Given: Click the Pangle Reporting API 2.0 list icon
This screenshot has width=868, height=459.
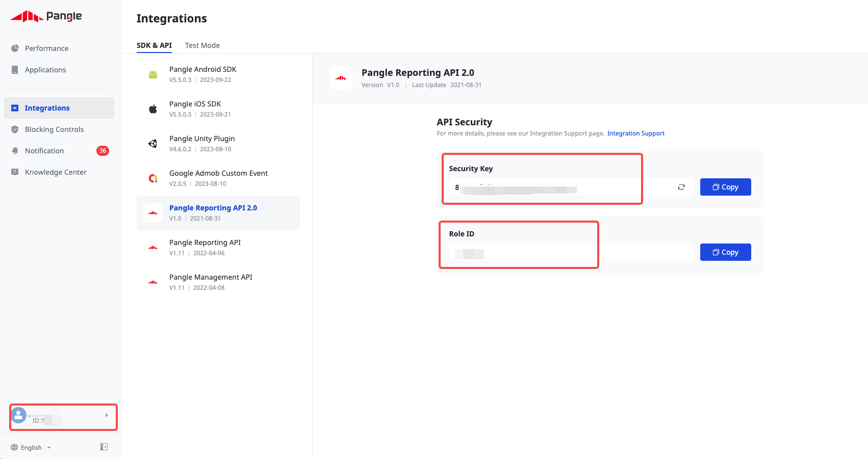Looking at the screenshot, I should coord(153,213).
